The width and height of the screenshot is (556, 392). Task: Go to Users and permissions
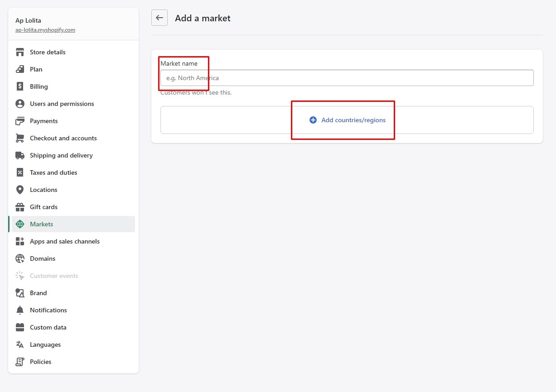coord(62,104)
